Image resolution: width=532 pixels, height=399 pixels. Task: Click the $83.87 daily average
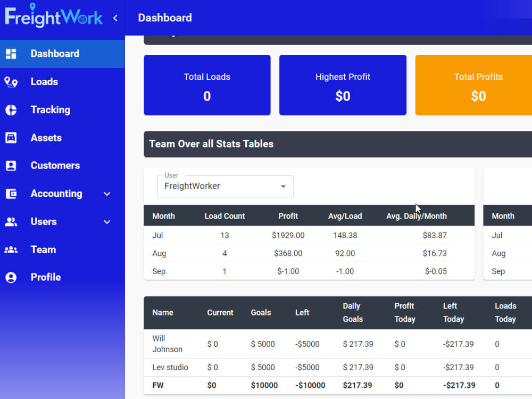coord(435,236)
